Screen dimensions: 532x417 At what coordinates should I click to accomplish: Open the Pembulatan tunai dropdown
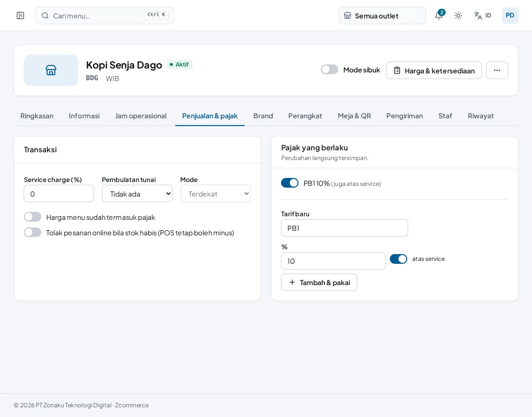[x=137, y=194]
